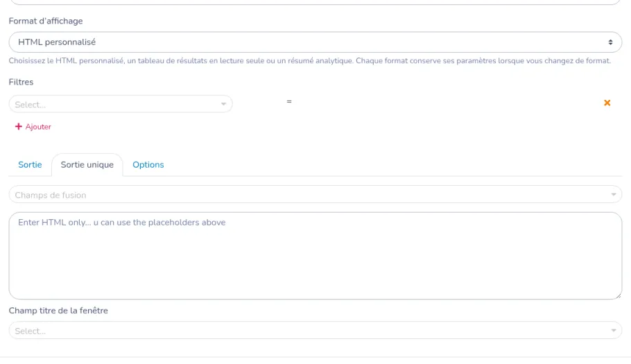This screenshot has height=364, width=631.
Task: Click the Champs de fusion caret arrow
Action: pos(613,195)
